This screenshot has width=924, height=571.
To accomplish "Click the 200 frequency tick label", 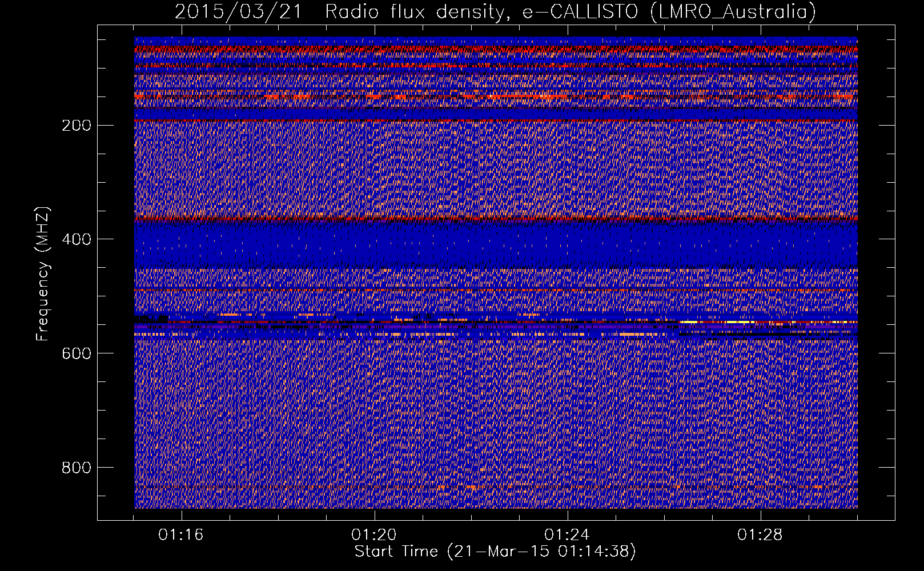I will 76,125.
